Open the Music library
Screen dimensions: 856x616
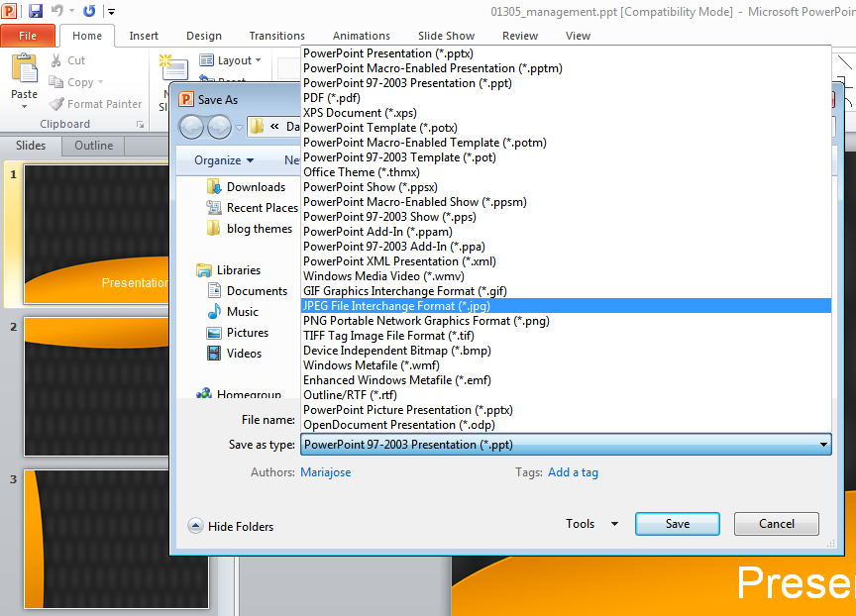coord(233,312)
